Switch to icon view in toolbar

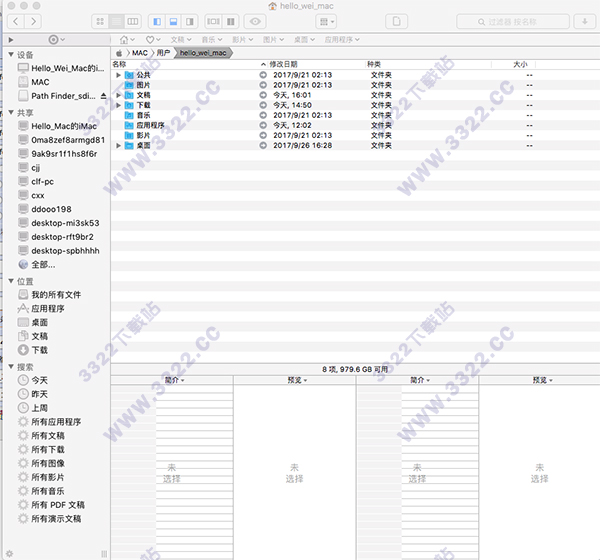click(100, 20)
